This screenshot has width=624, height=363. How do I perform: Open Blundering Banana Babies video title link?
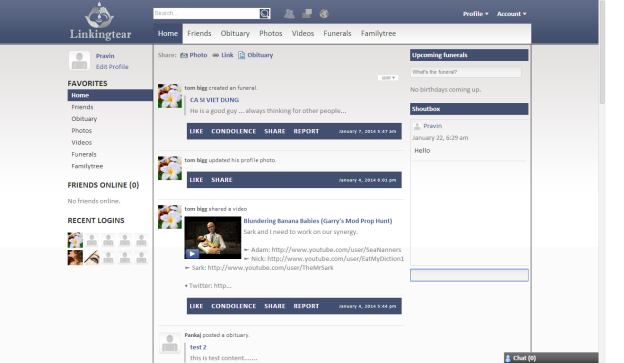coord(318,221)
